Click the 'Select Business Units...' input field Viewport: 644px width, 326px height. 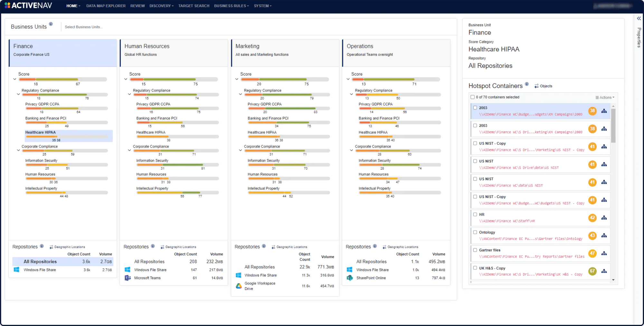[x=84, y=27]
